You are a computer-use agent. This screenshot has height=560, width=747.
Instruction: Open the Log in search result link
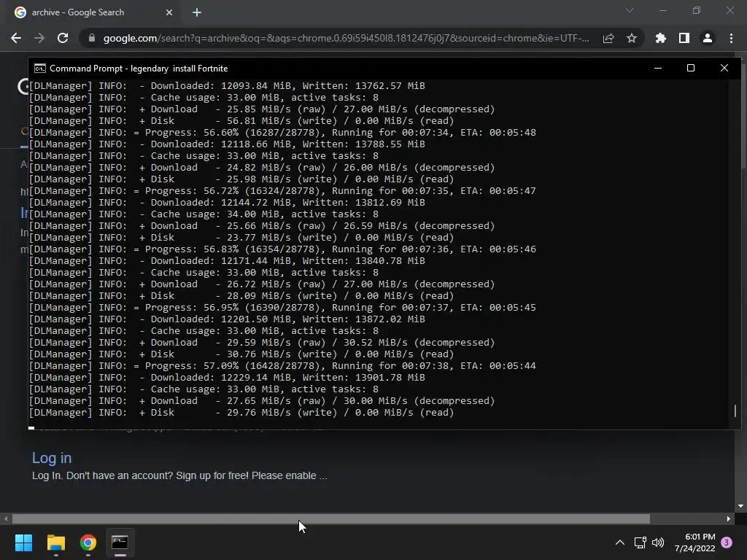[52, 458]
